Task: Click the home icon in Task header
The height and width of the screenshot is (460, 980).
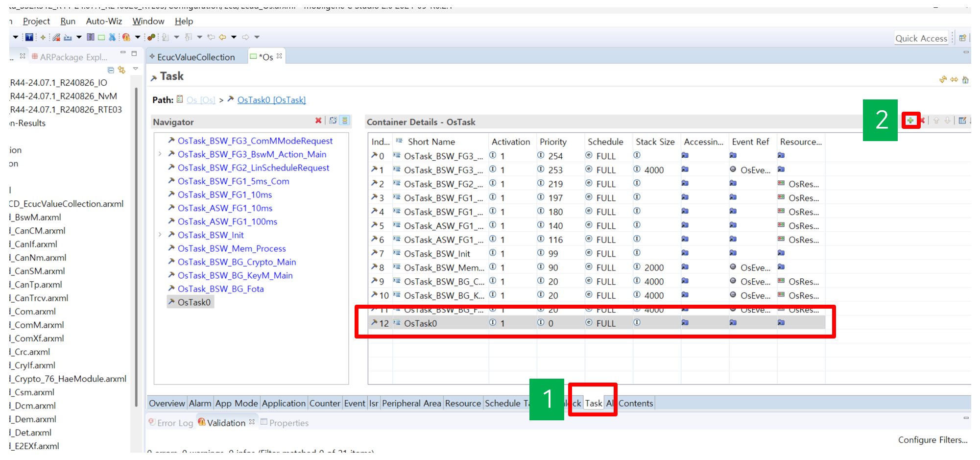Action: pos(965,79)
